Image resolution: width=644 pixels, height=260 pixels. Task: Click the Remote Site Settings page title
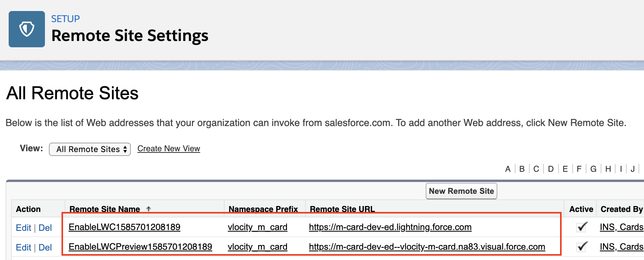pos(130,35)
